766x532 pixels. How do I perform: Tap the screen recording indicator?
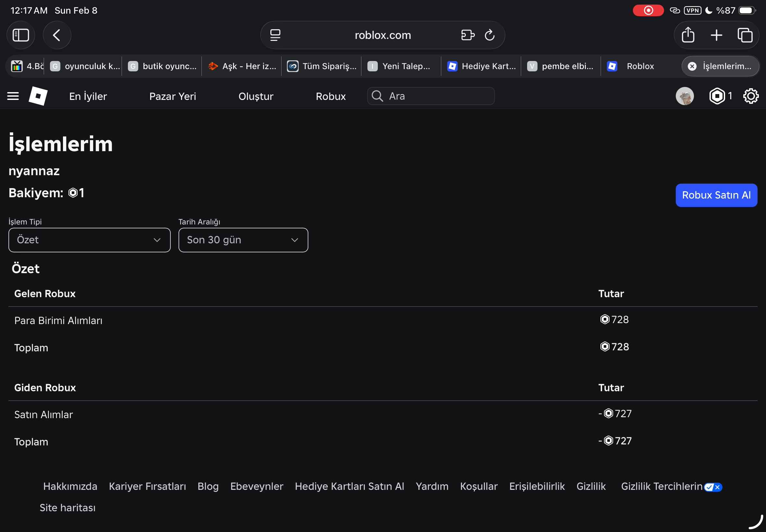click(x=648, y=11)
